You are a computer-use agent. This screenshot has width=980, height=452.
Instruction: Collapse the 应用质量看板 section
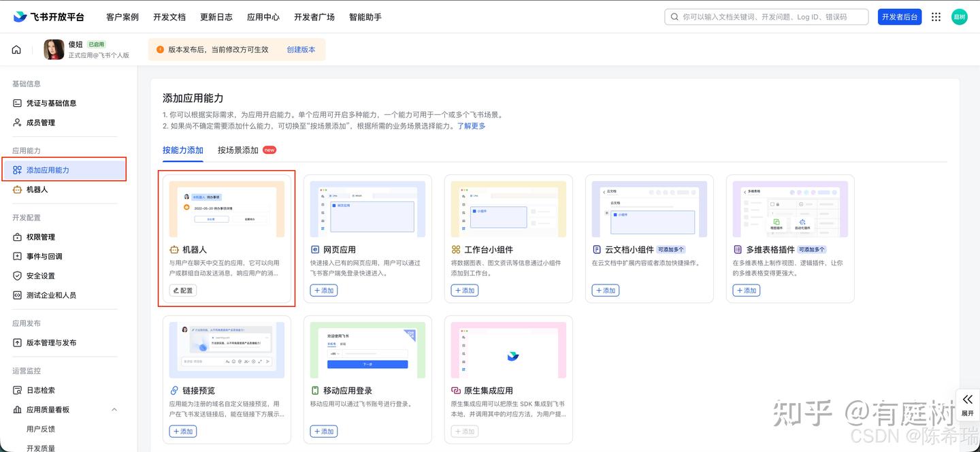[114, 410]
